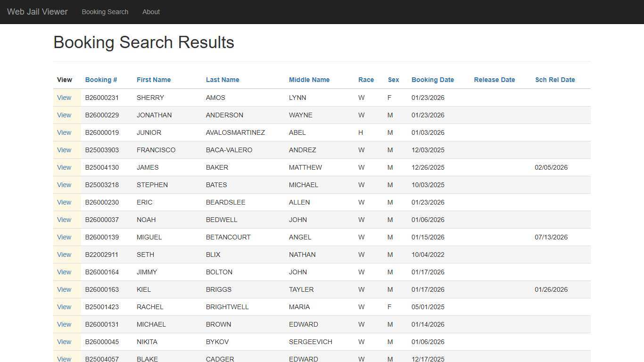The height and width of the screenshot is (362, 644).
Task: Sort results by Release Date
Action: 494,80
